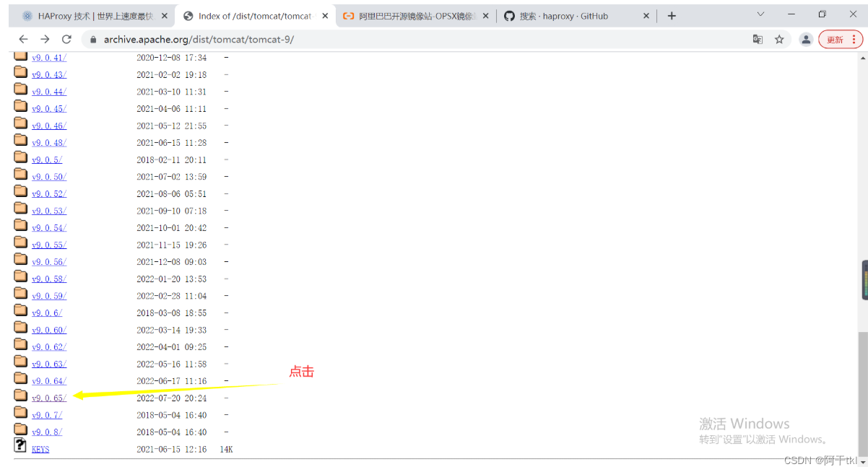Open the v9.0.6/ directory link
The height and width of the screenshot is (472, 868).
coord(47,313)
